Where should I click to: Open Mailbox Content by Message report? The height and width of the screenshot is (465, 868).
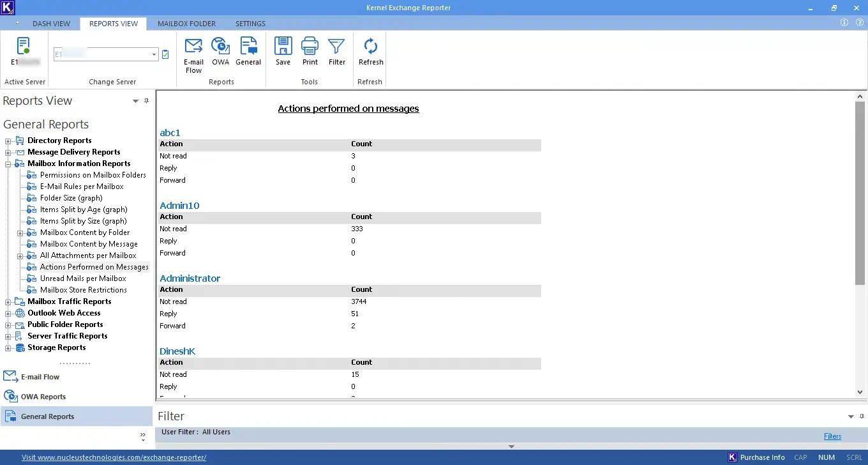pos(89,244)
